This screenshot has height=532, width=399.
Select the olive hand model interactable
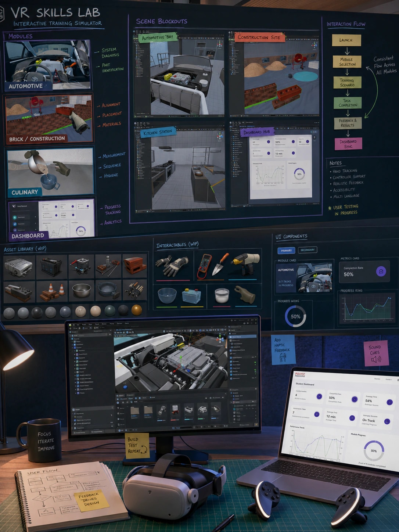(x=245, y=294)
